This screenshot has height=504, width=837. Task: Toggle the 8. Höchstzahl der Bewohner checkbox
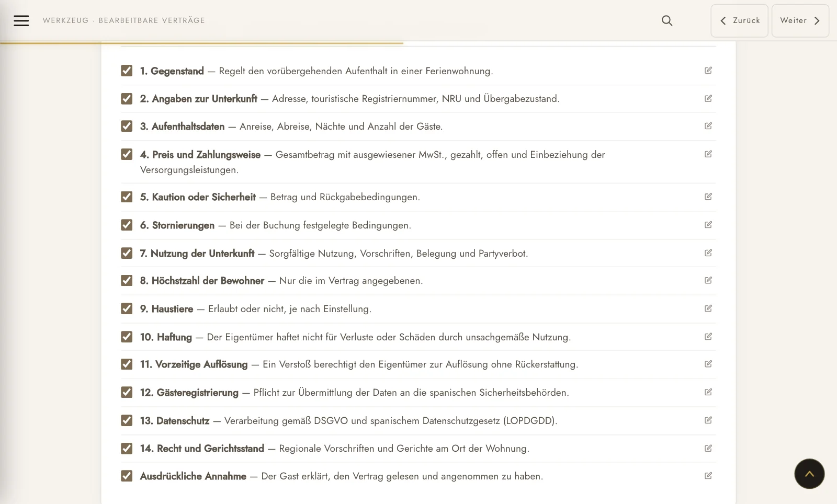(127, 280)
